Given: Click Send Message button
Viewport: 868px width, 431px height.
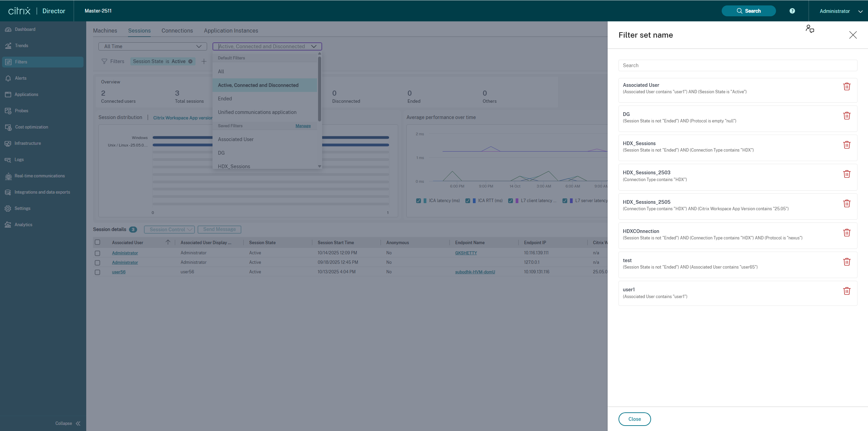Looking at the screenshot, I should (219, 230).
